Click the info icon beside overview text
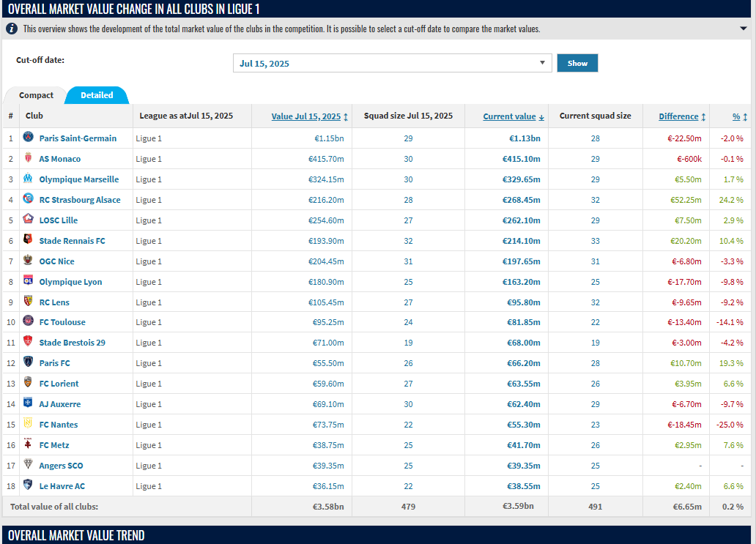Viewport: 756px width, 544px height. pos(12,29)
